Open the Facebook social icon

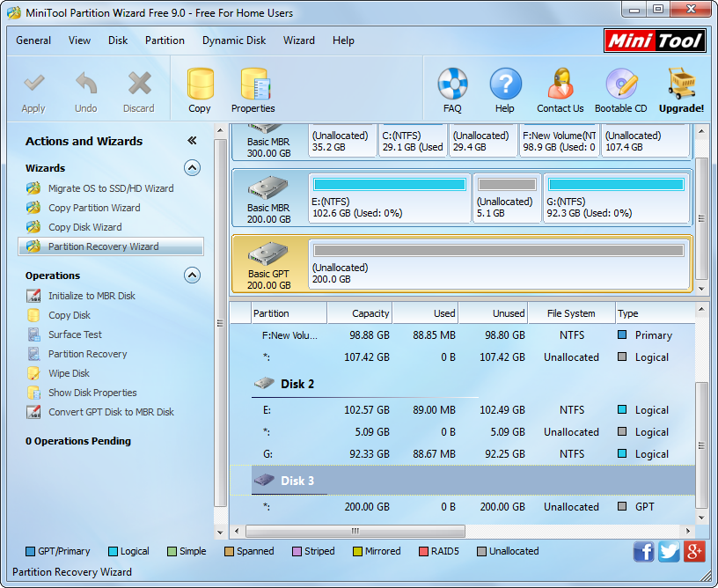click(643, 552)
